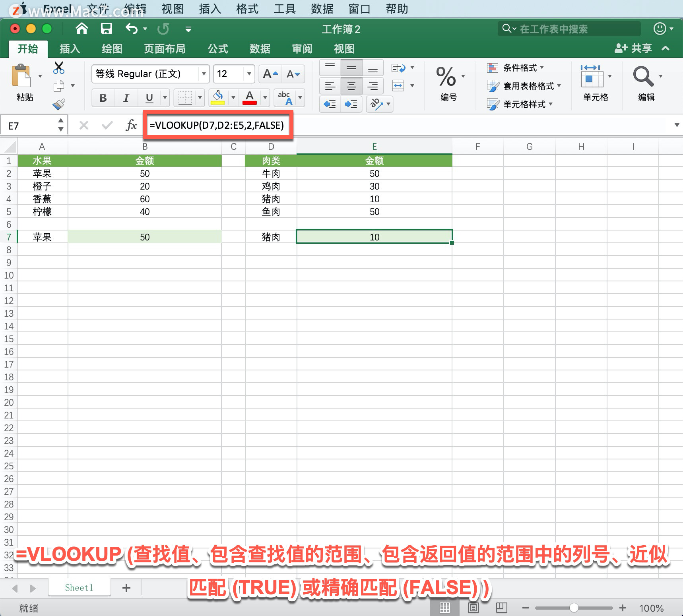Center cell text horizontally
The width and height of the screenshot is (683, 616).
tap(351, 86)
